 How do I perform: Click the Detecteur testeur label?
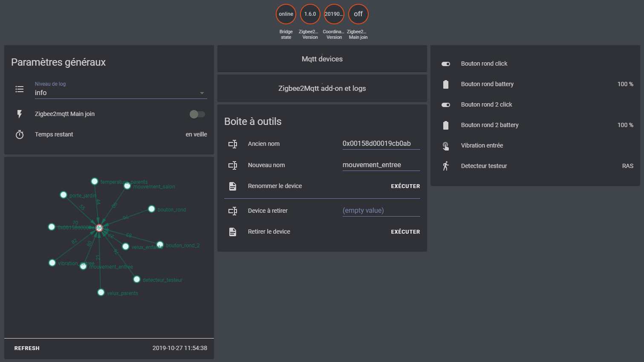point(484,166)
